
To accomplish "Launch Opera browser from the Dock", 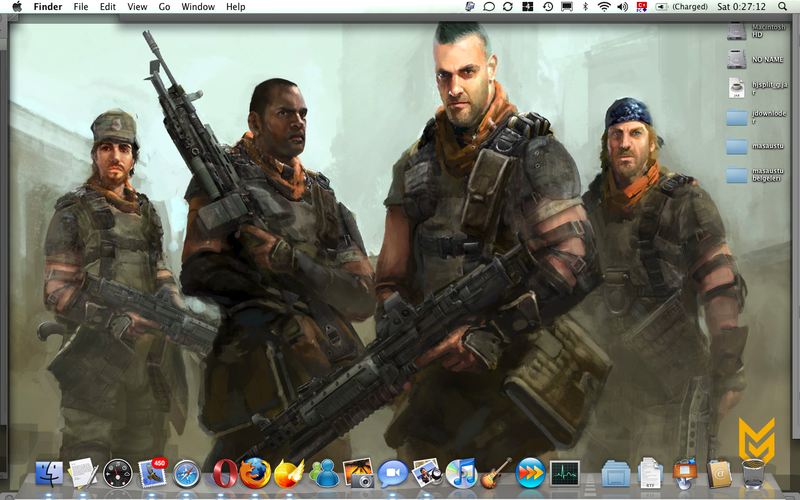I will pyautogui.click(x=223, y=473).
